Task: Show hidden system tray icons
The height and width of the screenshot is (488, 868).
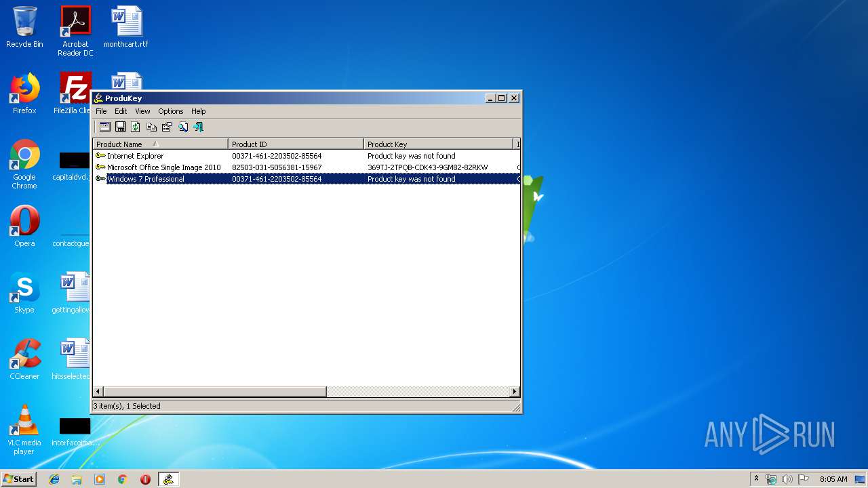Action: click(x=756, y=479)
